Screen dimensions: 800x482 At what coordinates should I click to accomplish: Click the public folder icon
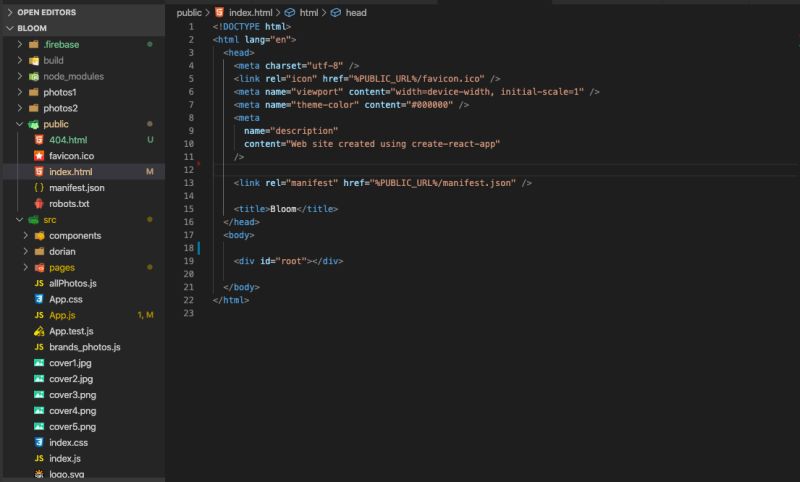[34, 124]
